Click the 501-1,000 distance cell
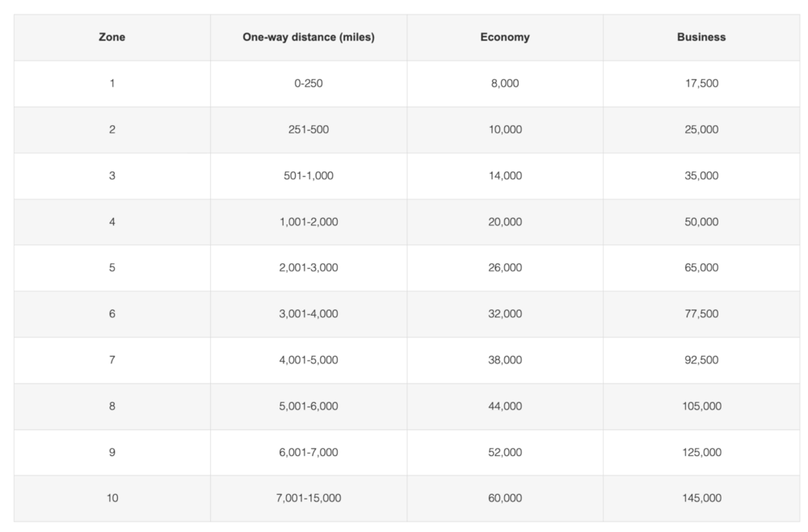808x532 pixels. 308,175
